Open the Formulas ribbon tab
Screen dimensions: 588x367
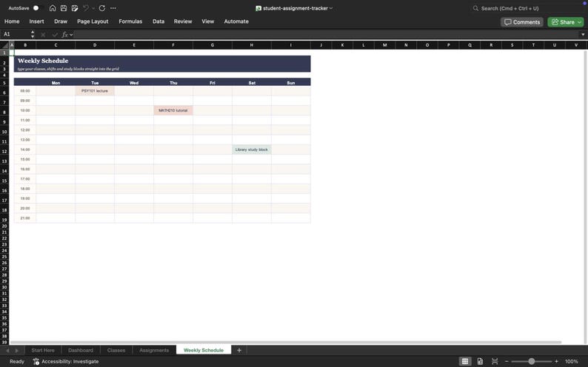coord(130,21)
